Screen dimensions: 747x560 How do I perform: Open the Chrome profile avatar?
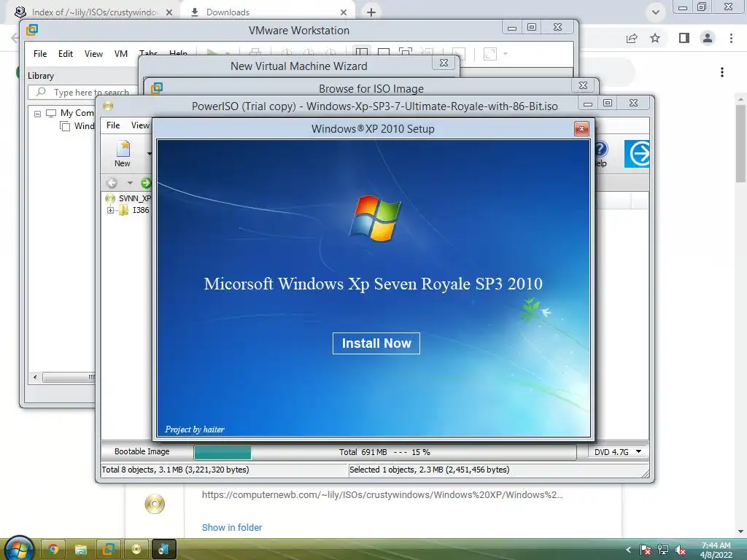point(708,38)
